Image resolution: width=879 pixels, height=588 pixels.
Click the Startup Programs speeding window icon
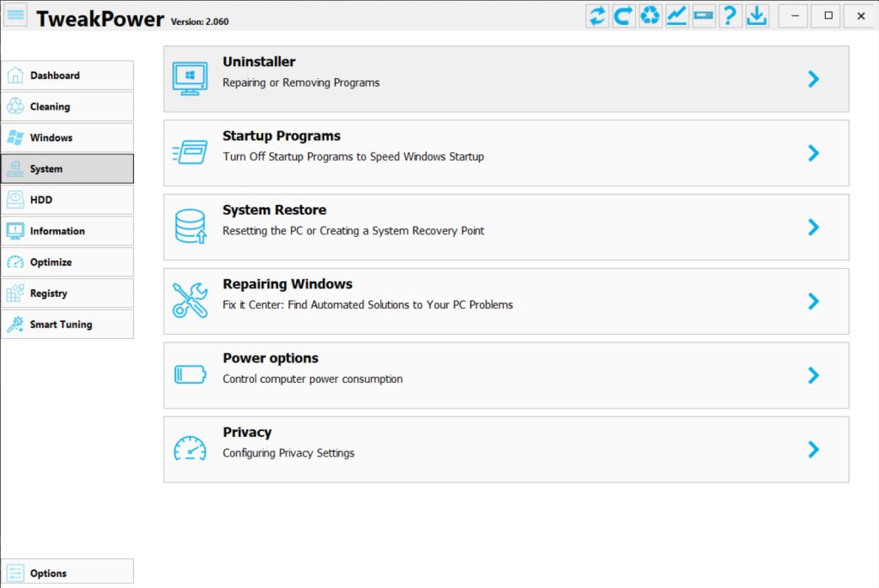point(190,153)
